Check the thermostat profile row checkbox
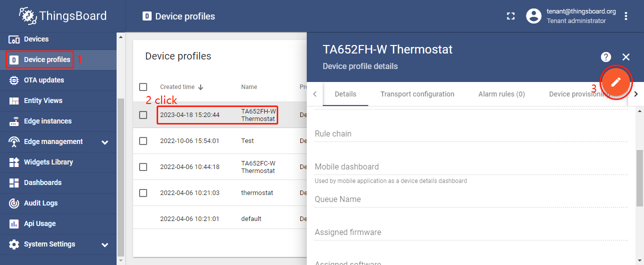 [x=143, y=193]
